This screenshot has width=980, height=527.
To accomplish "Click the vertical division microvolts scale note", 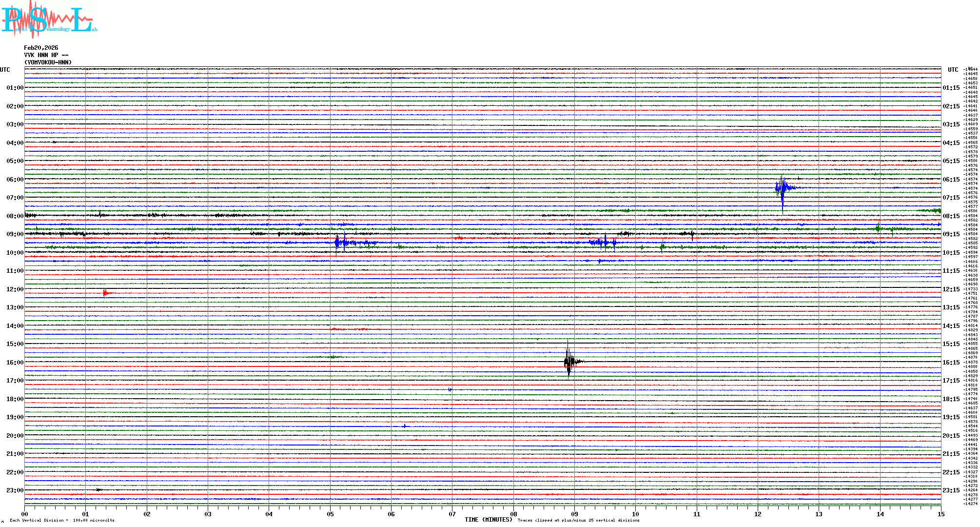I will (62, 520).
